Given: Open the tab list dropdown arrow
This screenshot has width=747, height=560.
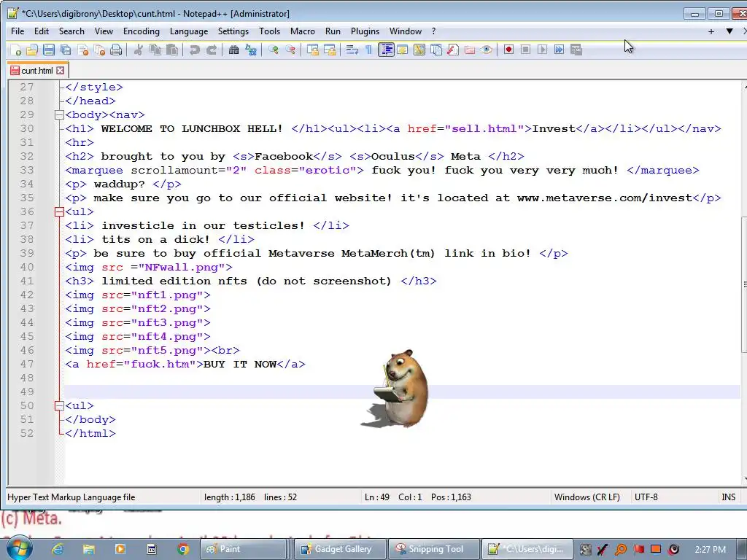Looking at the screenshot, I should click(729, 31).
